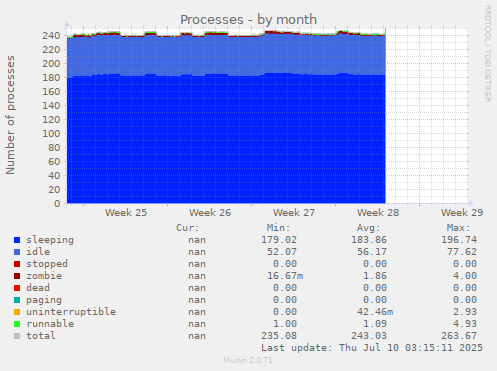Select the 'idle' legend label
Image resolution: width=497 pixels, height=371 pixels.
[x=38, y=252]
